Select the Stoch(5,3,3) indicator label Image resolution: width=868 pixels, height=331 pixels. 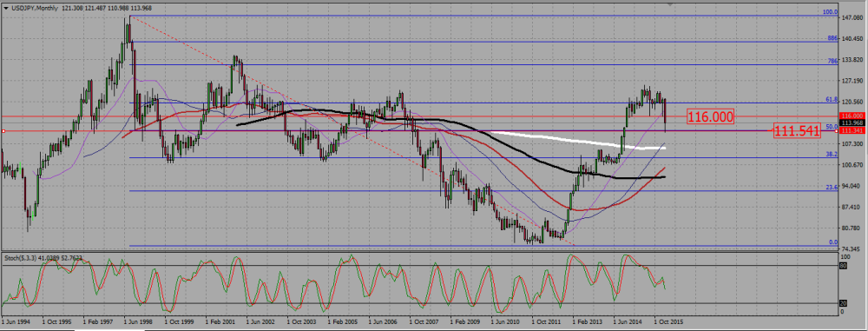coord(18,258)
